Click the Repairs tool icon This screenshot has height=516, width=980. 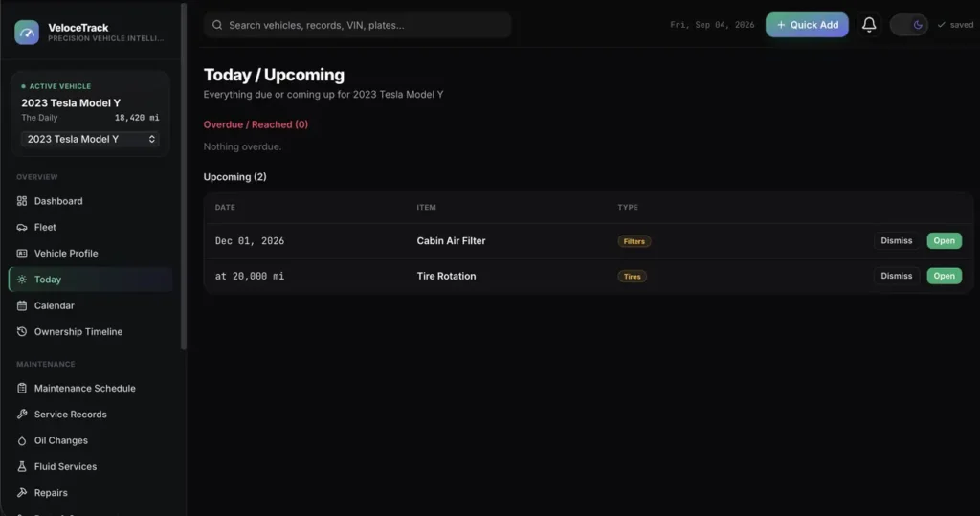[22, 493]
